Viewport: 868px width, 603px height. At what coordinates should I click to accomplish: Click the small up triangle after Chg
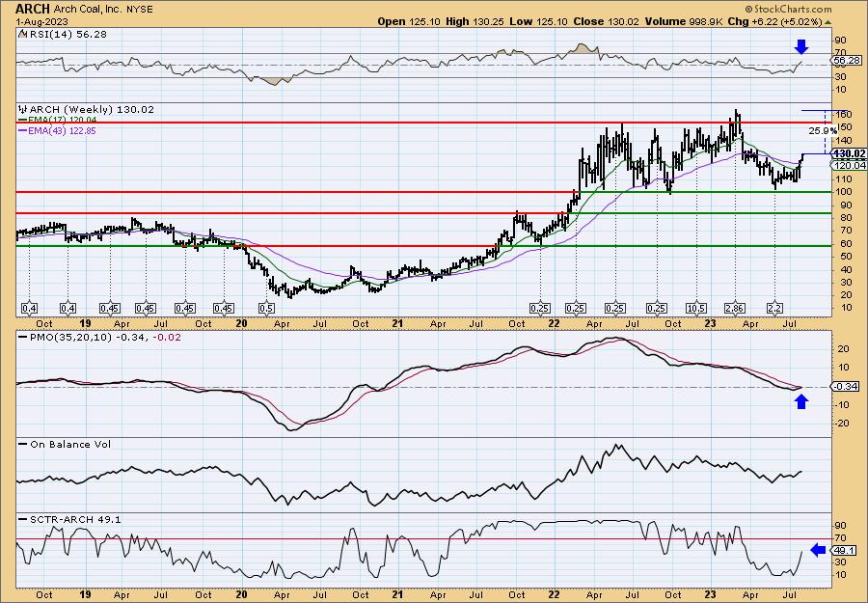[828, 22]
